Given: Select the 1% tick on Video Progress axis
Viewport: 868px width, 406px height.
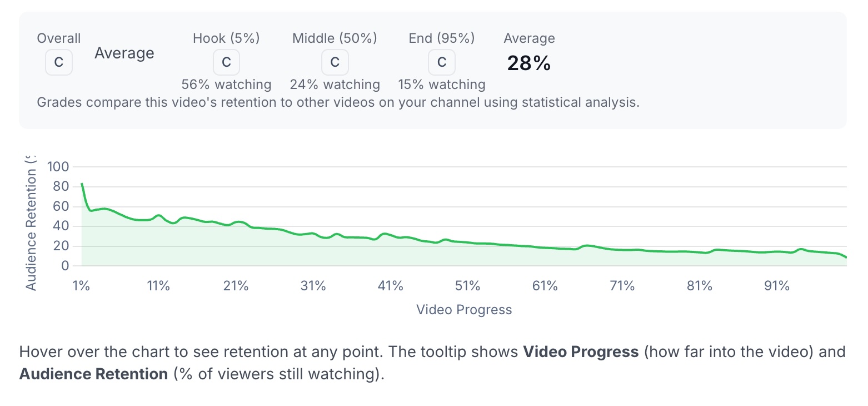Looking at the screenshot, I should pos(81,285).
